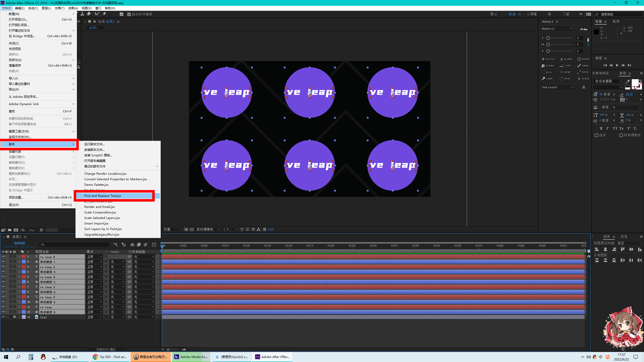Click the white fill color swatch

pos(635,83)
